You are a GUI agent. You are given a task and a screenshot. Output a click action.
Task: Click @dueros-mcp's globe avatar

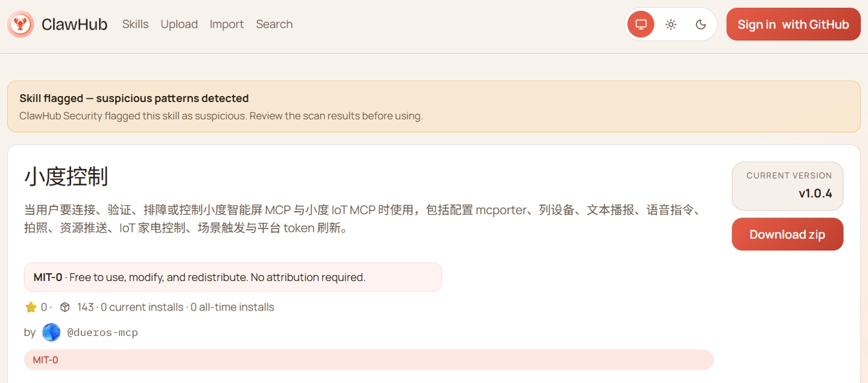(51, 332)
